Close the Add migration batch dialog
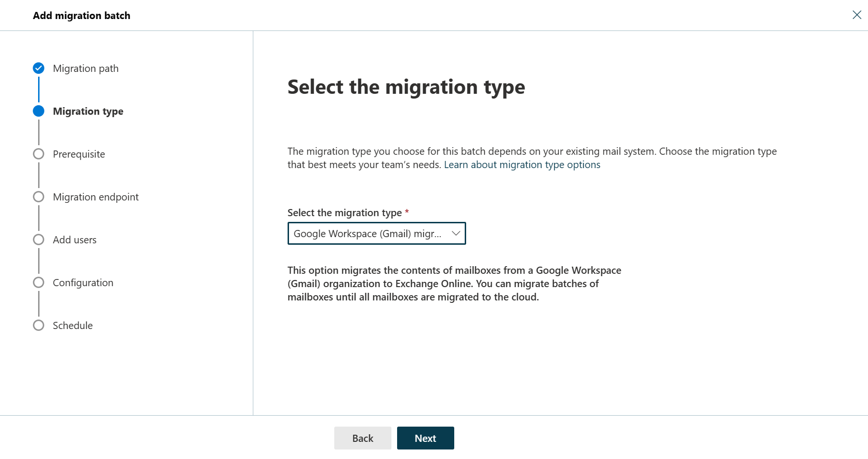868x459 pixels. pos(857,15)
